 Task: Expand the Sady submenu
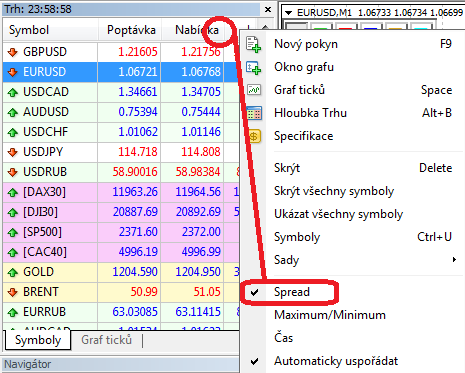454,260
